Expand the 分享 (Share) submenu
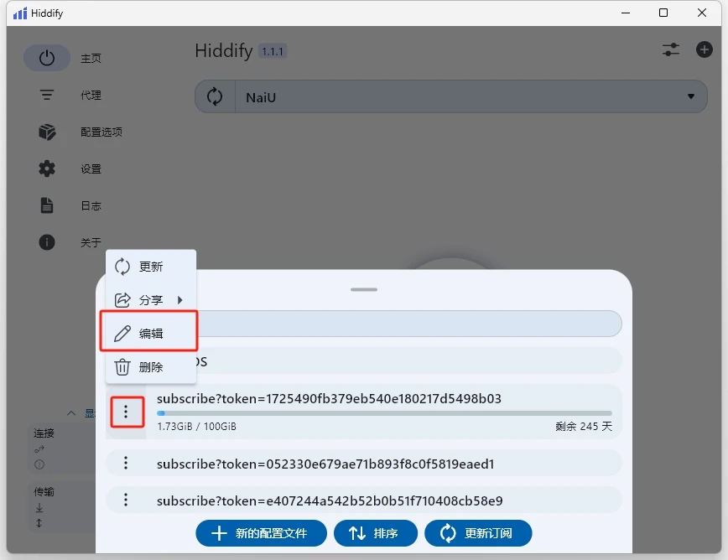The image size is (728, 560). coord(148,299)
